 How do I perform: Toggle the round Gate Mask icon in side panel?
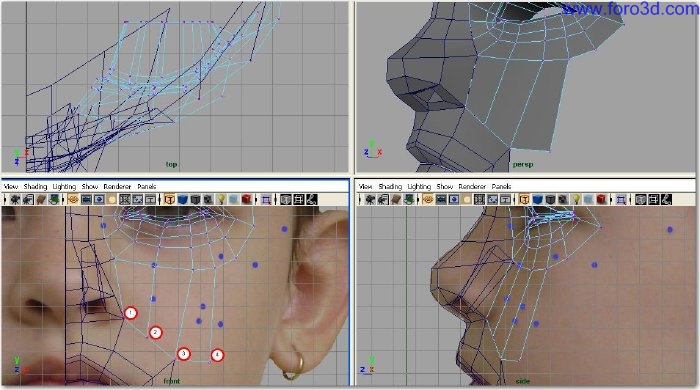[467, 199]
